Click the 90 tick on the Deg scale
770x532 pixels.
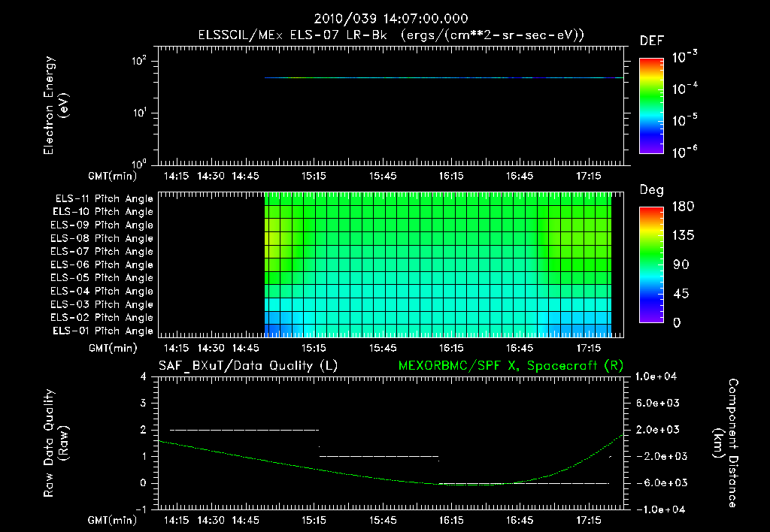[x=681, y=264]
